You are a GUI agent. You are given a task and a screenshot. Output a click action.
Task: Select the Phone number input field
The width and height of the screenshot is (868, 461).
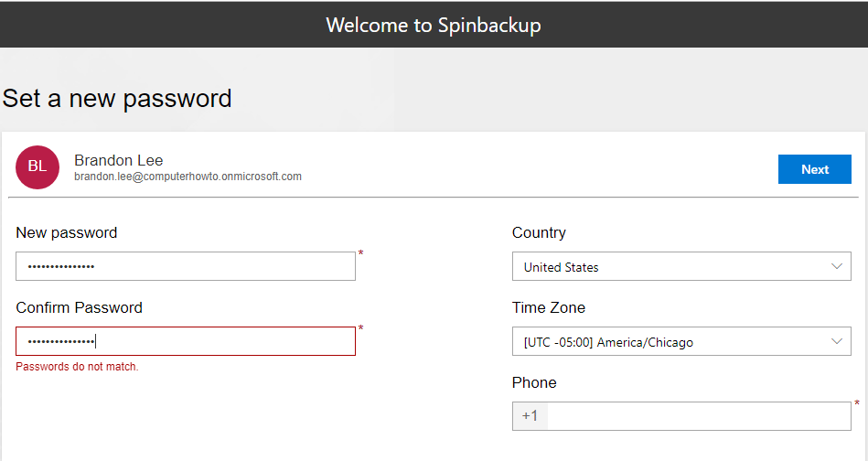[698, 416]
